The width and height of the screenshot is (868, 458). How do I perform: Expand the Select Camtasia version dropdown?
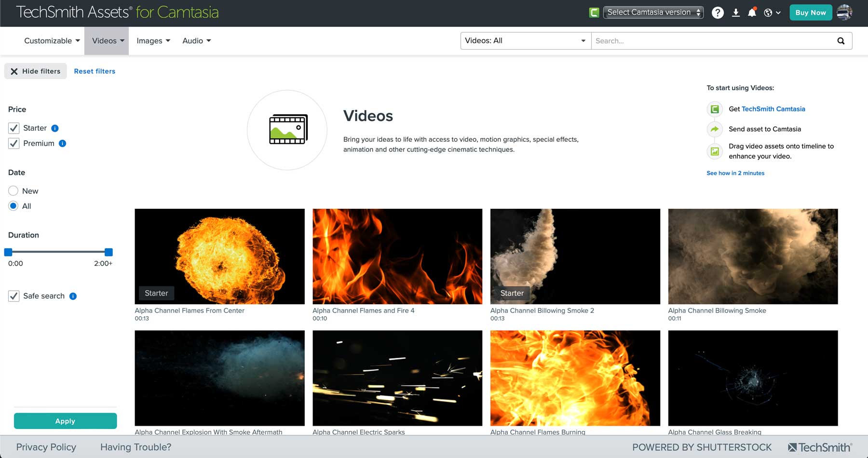coord(653,12)
